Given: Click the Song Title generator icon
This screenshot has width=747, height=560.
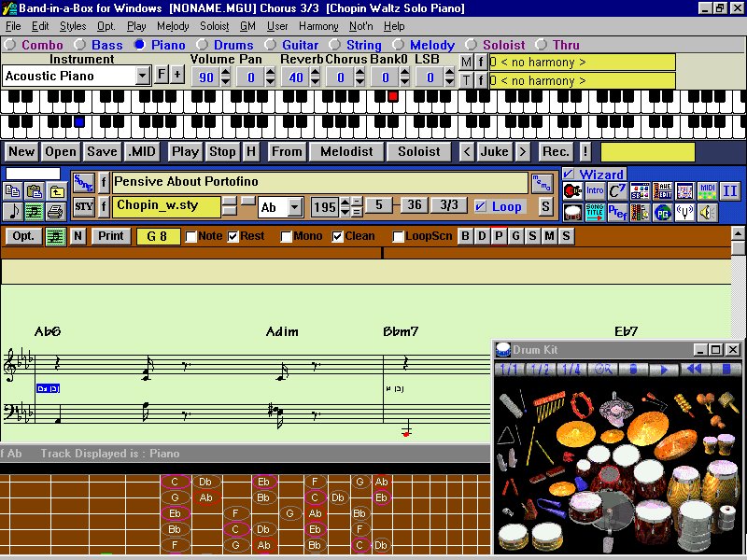Looking at the screenshot, I should [595, 213].
